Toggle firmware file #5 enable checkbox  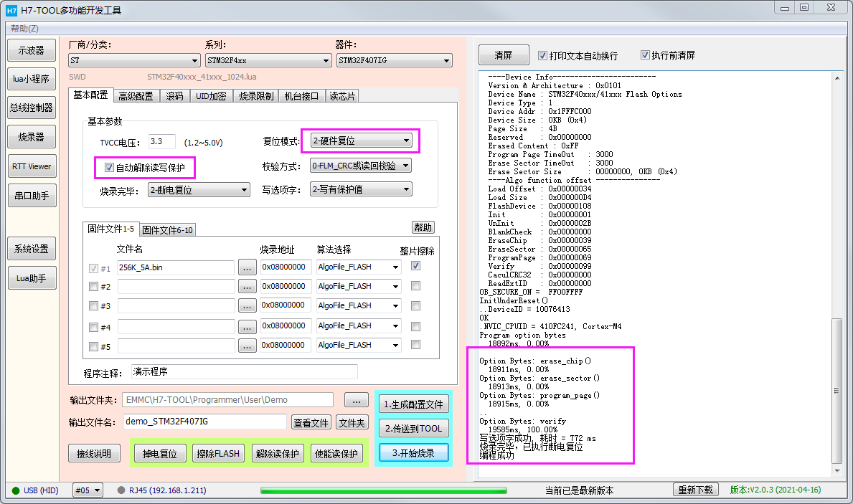(x=93, y=346)
